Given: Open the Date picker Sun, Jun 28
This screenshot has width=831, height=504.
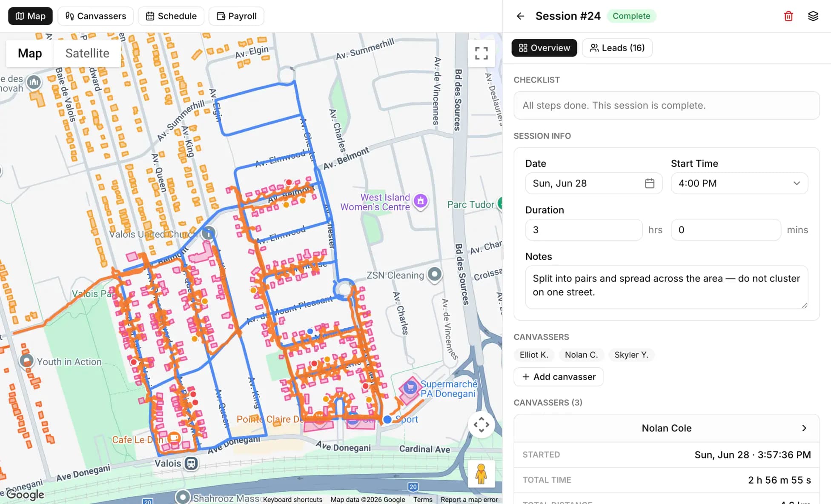Looking at the screenshot, I should pyautogui.click(x=594, y=183).
